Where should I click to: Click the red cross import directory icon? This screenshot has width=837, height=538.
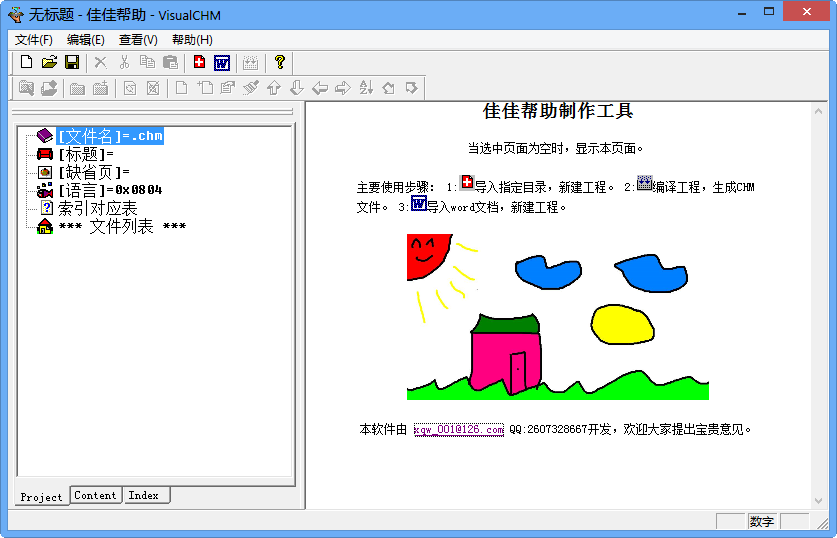[x=199, y=62]
